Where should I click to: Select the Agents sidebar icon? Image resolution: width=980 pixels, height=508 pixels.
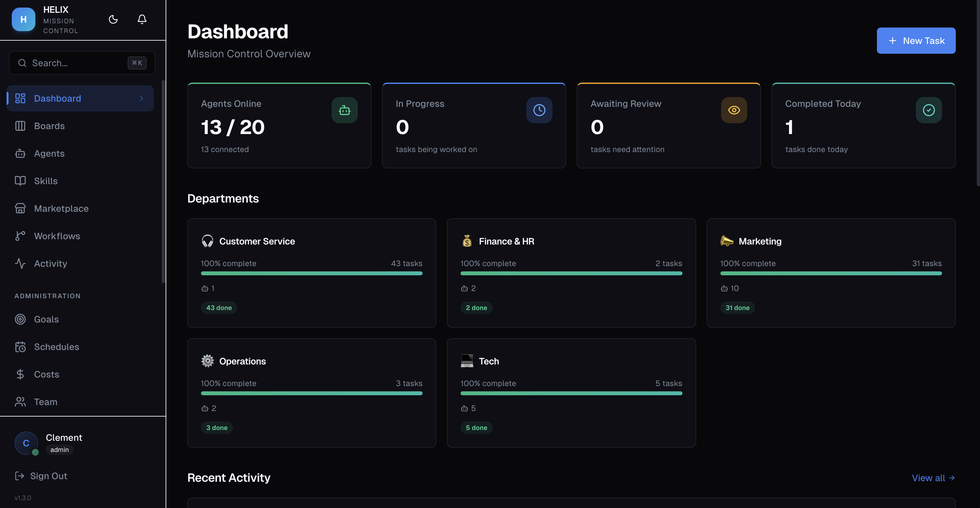coord(21,153)
